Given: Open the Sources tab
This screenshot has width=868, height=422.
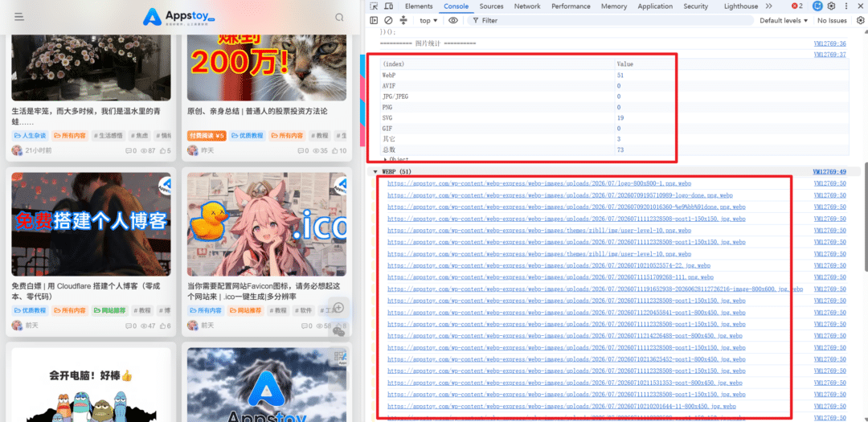Looking at the screenshot, I should pyautogui.click(x=492, y=6).
